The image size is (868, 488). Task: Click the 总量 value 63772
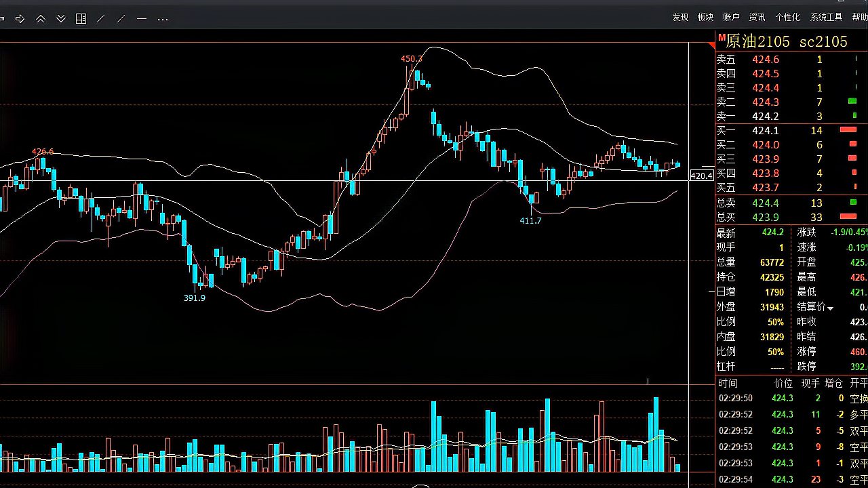point(772,262)
